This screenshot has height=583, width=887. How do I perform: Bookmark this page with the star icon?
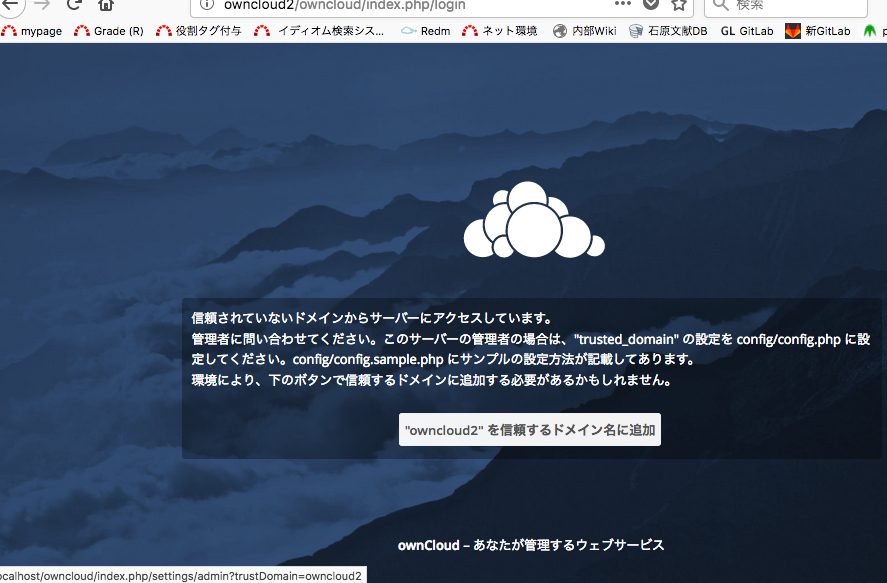(679, 5)
